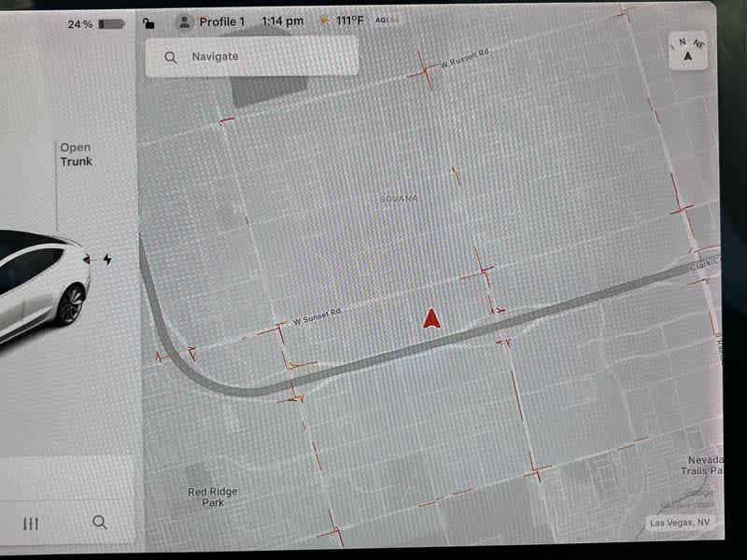Tap the unlocked padlock icon

(x=148, y=22)
